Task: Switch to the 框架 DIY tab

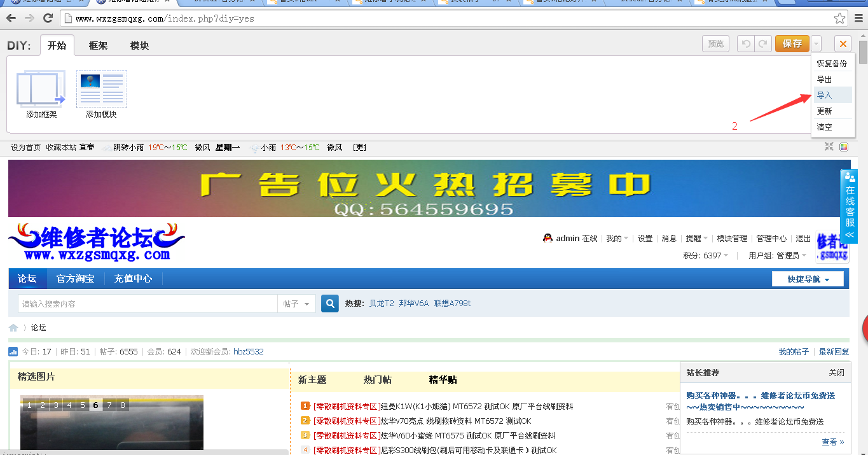Action: pyautogui.click(x=98, y=46)
